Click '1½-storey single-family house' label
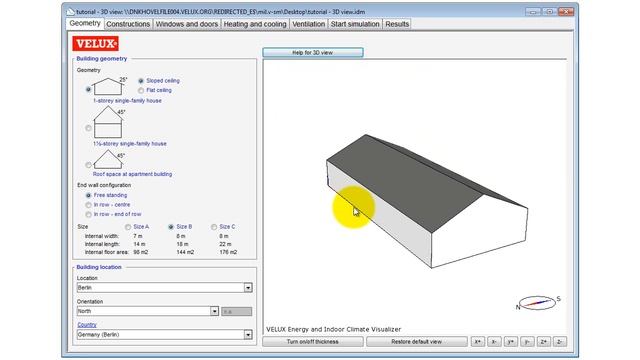The height and width of the screenshot is (360, 640). 130,144
